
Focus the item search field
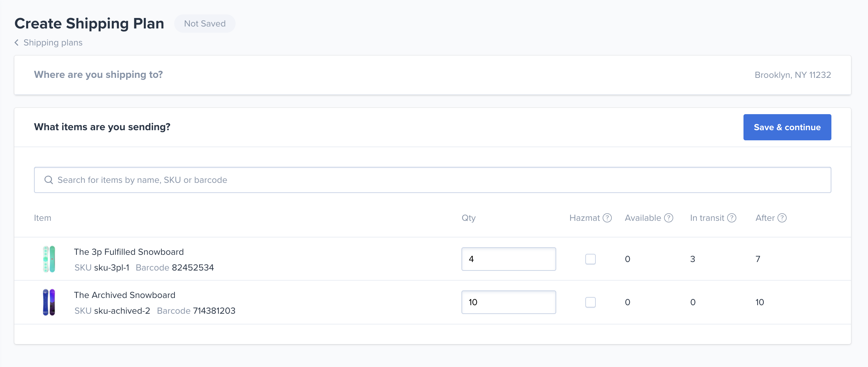(x=433, y=180)
